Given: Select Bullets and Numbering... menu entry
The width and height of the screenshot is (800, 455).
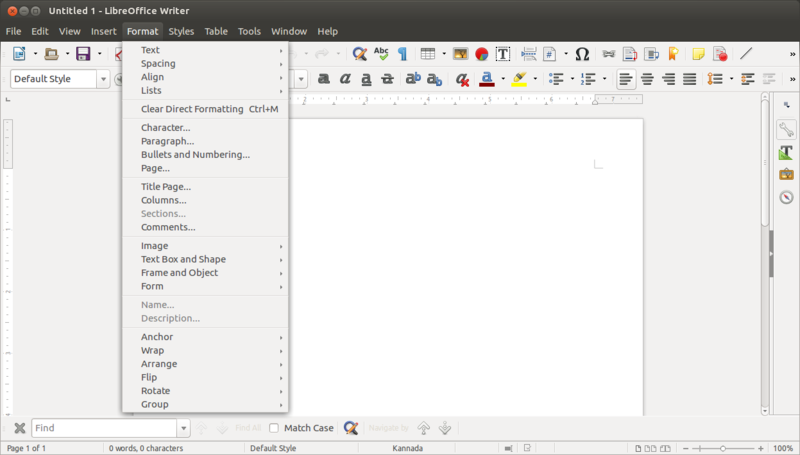Looking at the screenshot, I should [x=205, y=155].
